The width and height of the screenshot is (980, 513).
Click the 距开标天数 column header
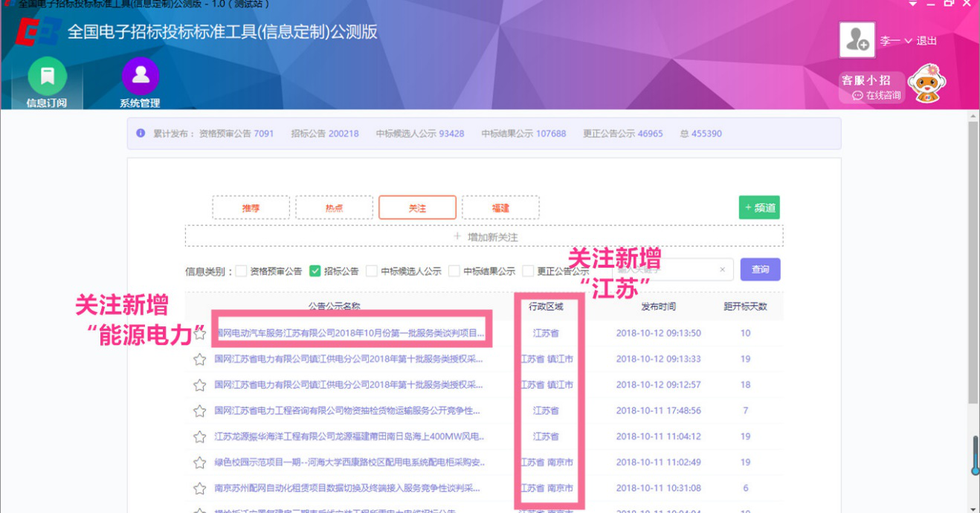point(745,306)
